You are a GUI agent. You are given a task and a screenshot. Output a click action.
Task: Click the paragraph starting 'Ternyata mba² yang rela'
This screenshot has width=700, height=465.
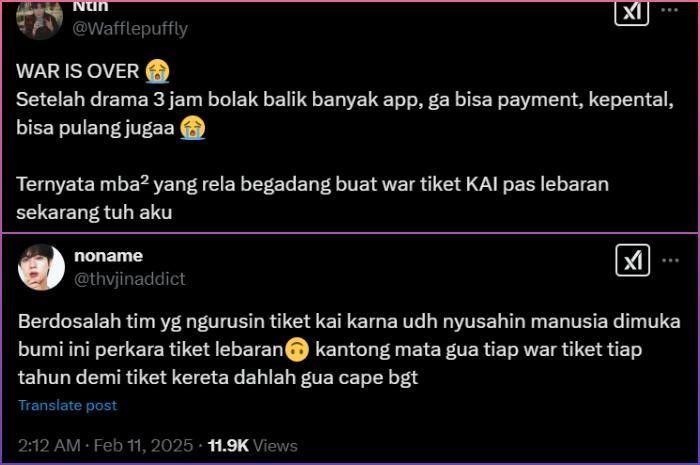(312, 198)
